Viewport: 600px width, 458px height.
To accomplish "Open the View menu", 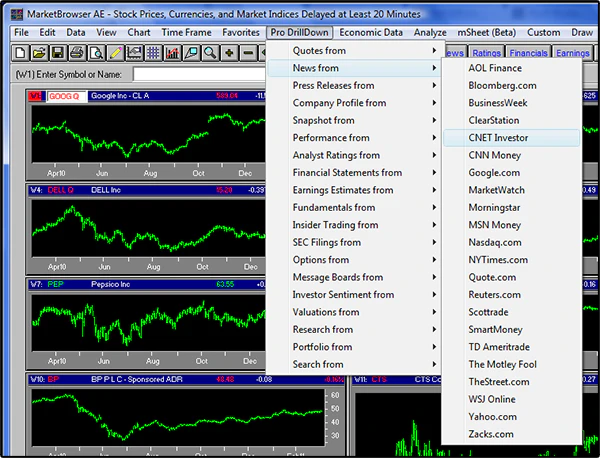I will [106, 33].
